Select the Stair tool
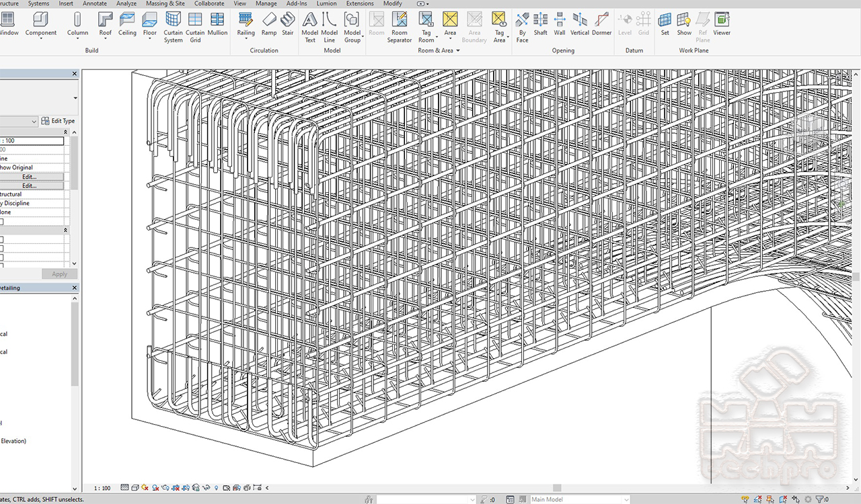This screenshot has width=861, height=504. tap(288, 24)
